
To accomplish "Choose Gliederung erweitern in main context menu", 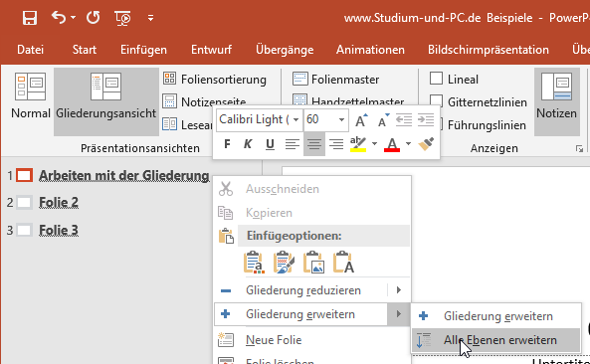I will (300, 314).
